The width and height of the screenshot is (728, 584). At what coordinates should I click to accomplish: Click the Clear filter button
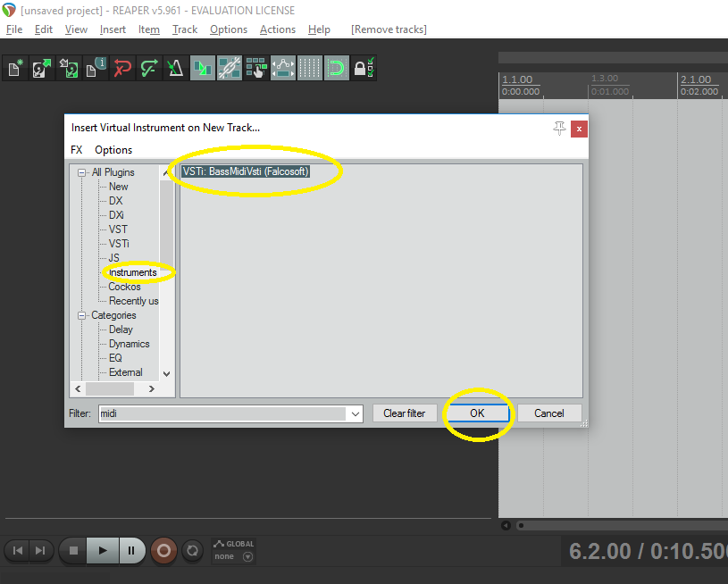click(405, 413)
